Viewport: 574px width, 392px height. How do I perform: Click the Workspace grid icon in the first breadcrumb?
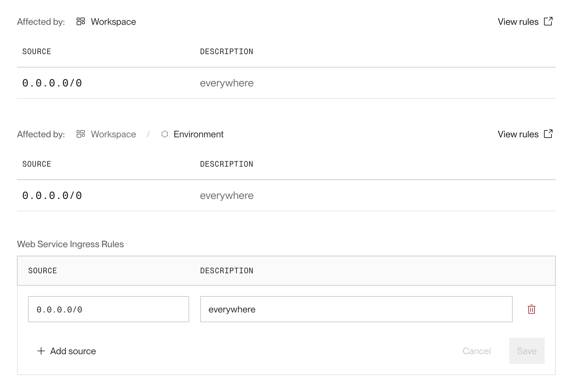[x=81, y=22]
